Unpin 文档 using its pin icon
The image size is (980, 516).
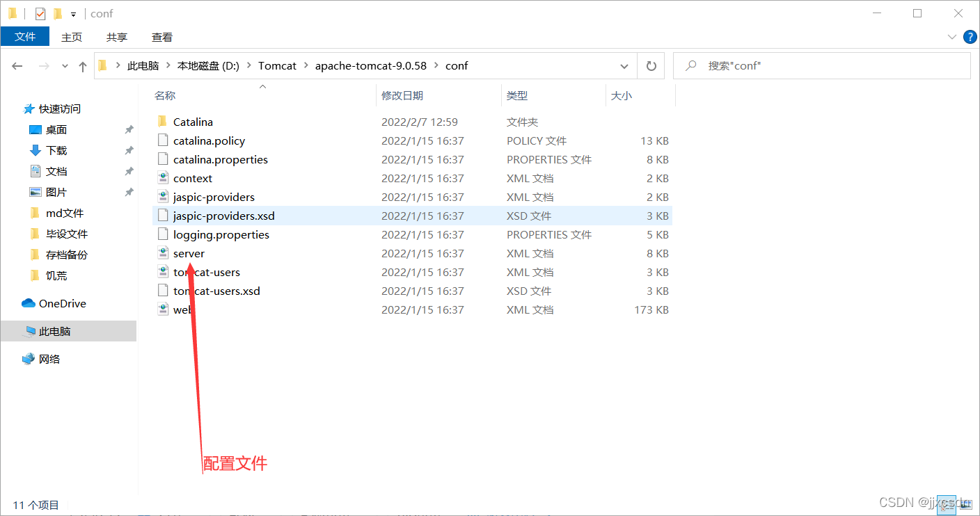pyautogui.click(x=129, y=171)
